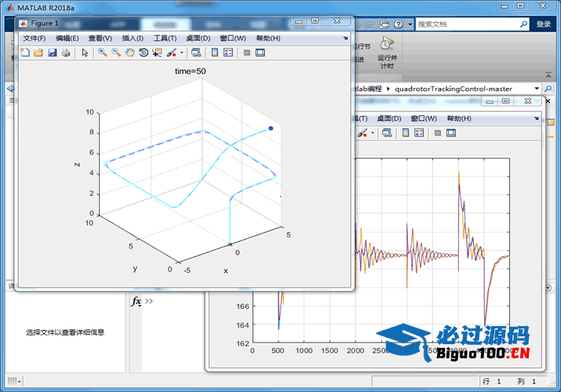Click New Figure icon in Figure 1 toolbar
The height and width of the screenshot is (392, 561).
coord(24,53)
